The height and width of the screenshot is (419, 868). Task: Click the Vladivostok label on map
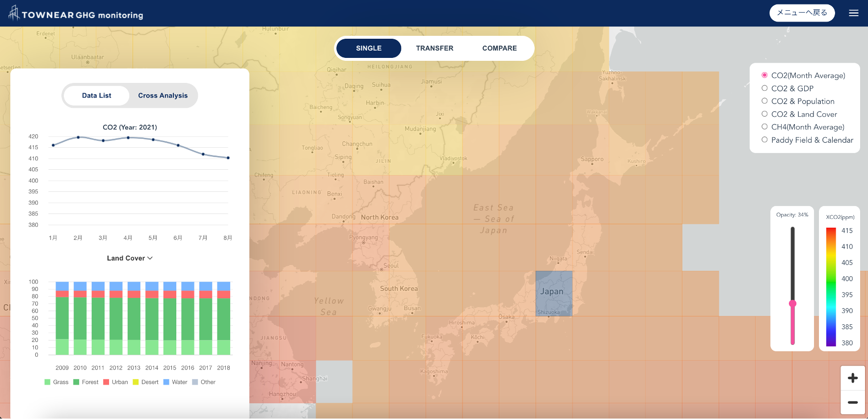(453, 158)
